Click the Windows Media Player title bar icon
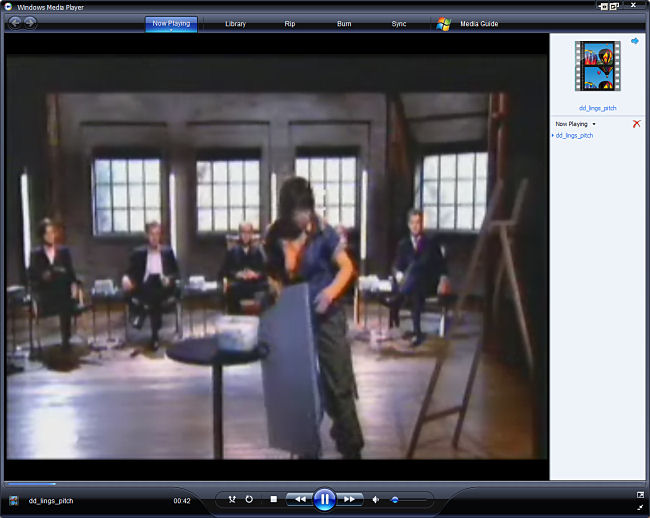Viewport: 650px width, 518px height. coord(8,7)
